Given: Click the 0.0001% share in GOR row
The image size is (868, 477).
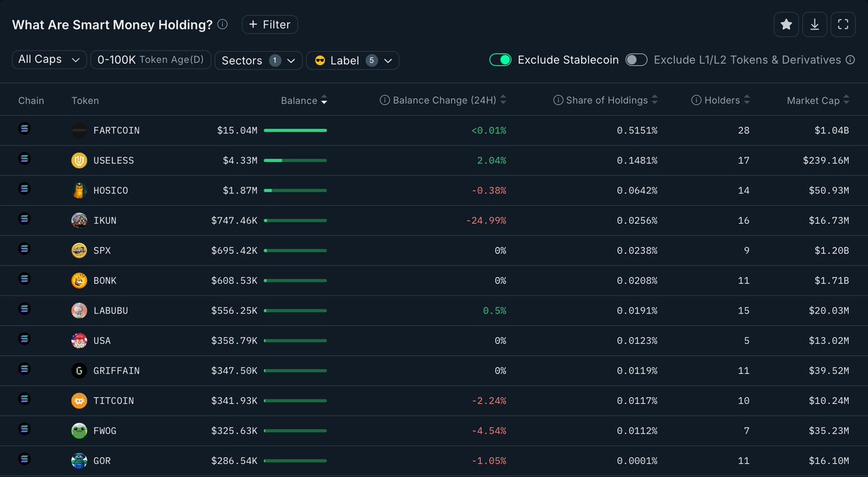Looking at the screenshot, I should [x=637, y=461].
